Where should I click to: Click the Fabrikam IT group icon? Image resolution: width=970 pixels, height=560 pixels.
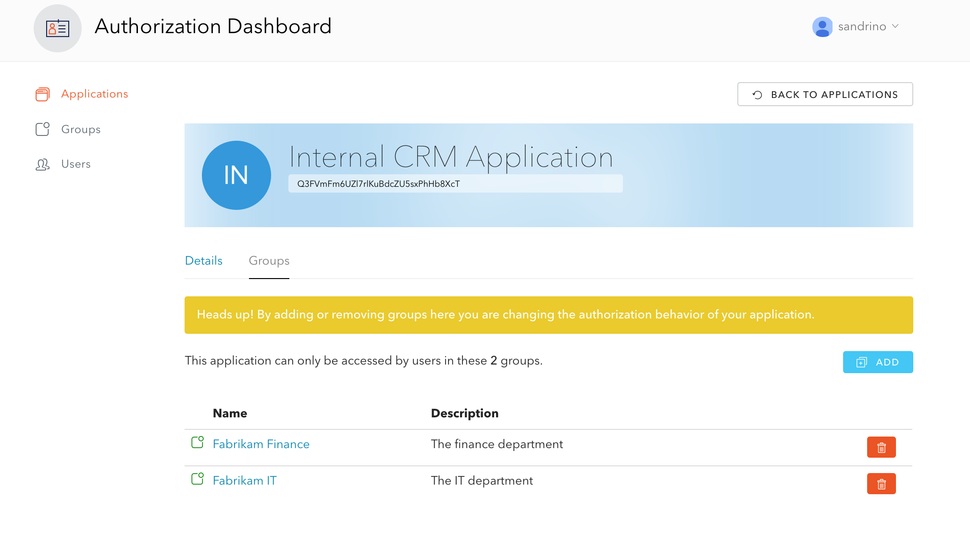click(x=198, y=478)
